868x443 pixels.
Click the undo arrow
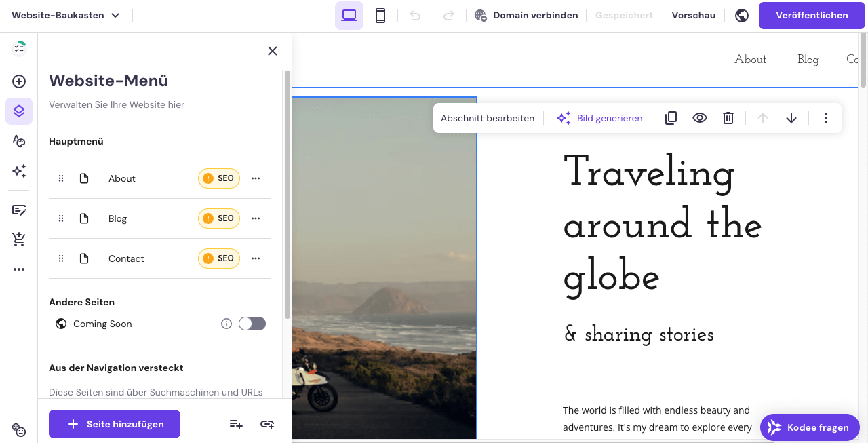pos(416,16)
